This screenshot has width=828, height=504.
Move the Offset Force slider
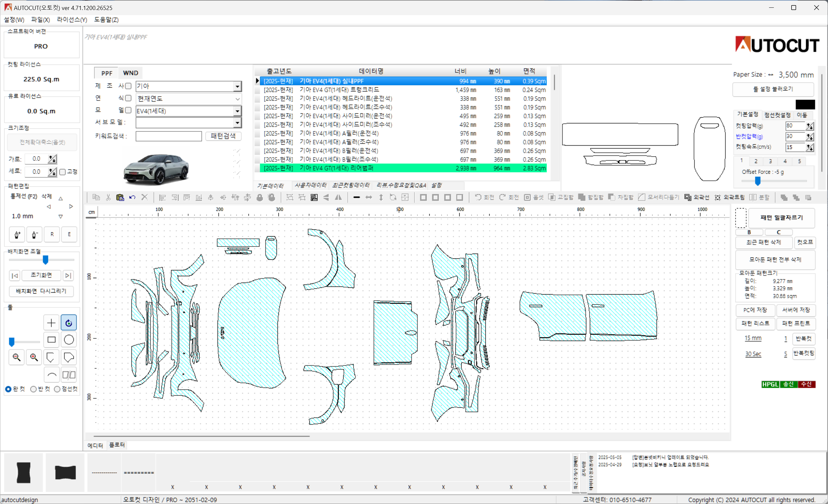[x=758, y=181]
